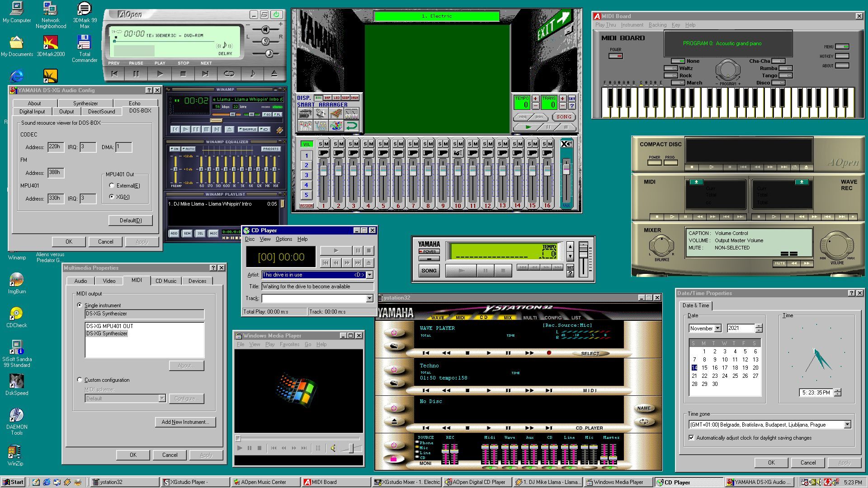Open SiSoft Sandra 99 Standard icon

coord(17,354)
